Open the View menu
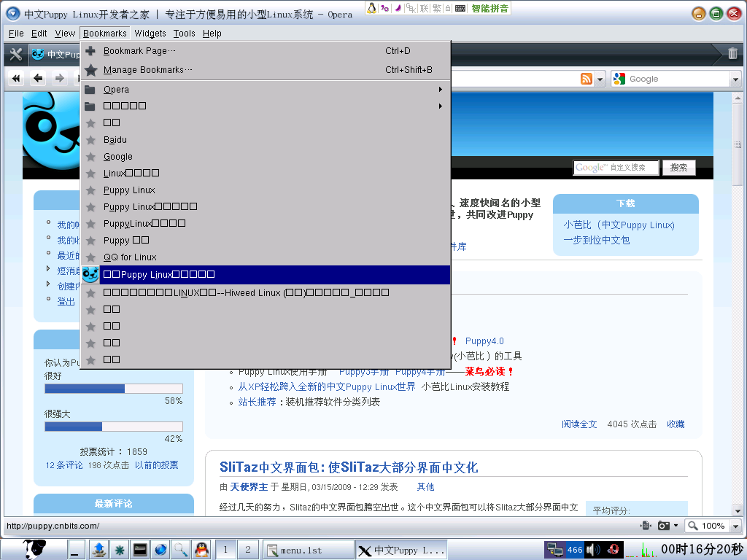 point(65,34)
